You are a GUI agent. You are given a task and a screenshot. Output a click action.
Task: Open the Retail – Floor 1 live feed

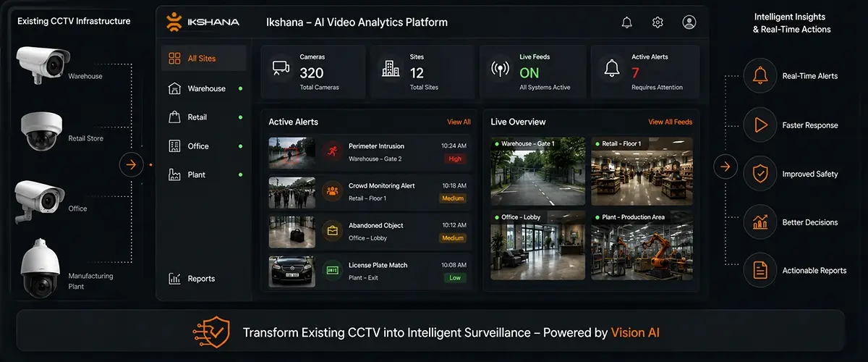[642, 172]
